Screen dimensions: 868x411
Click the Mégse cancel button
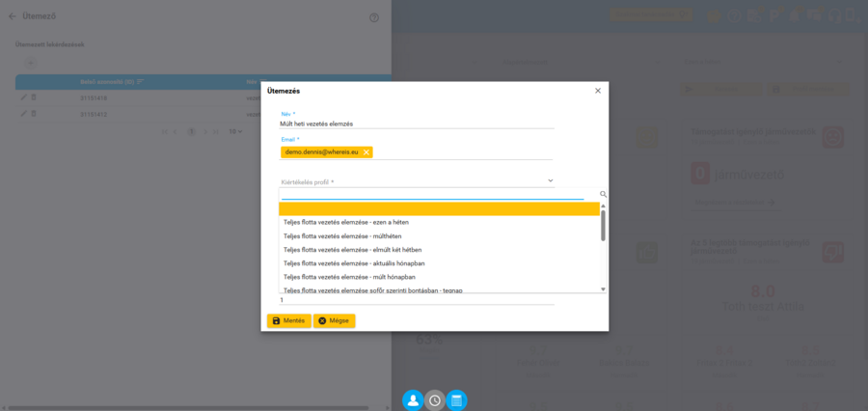click(335, 320)
